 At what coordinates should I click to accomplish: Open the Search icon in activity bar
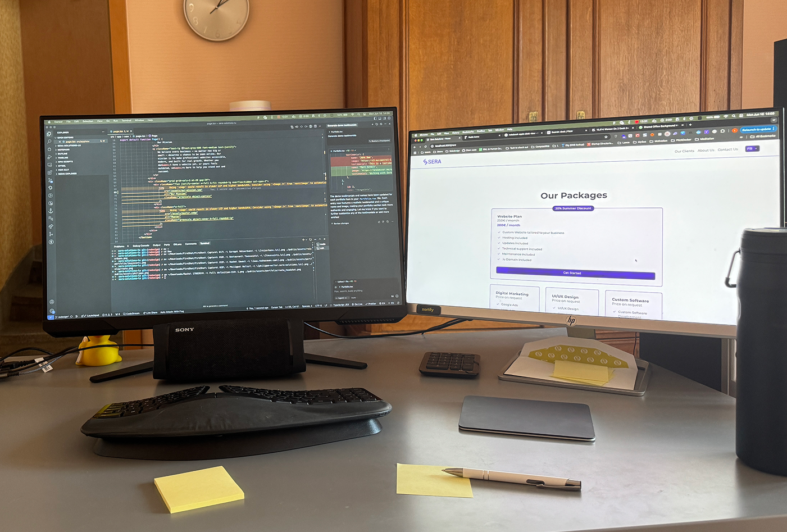point(49,142)
